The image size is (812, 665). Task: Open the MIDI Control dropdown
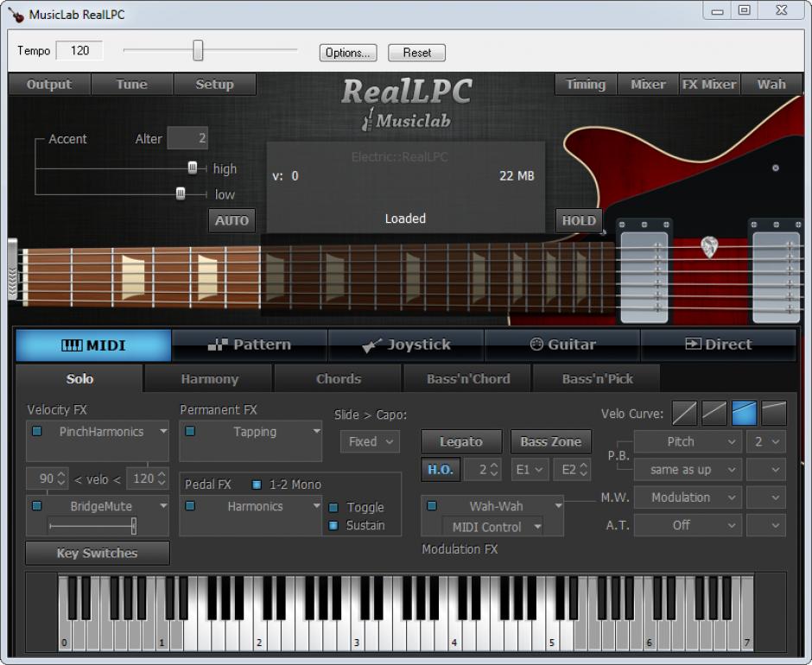click(492, 527)
